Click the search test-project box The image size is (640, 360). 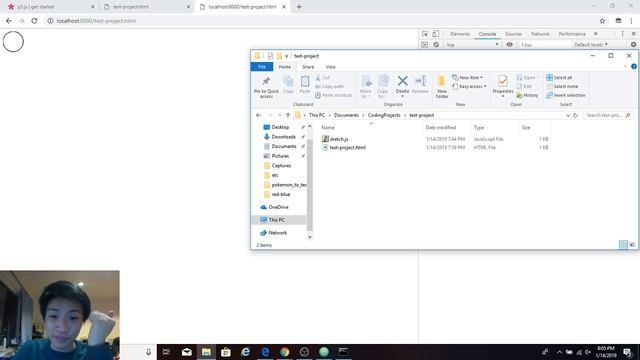pyautogui.click(x=608, y=116)
